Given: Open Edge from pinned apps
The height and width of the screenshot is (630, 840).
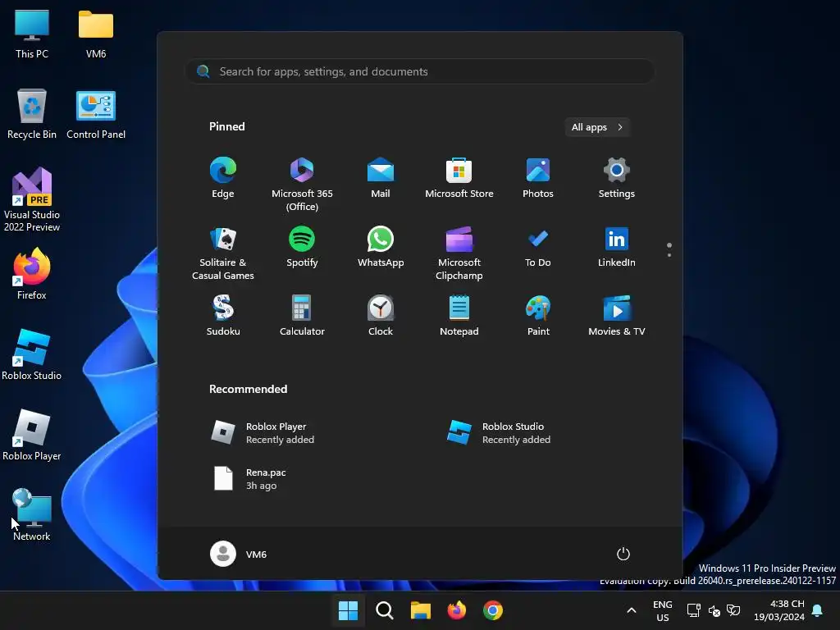Looking at the screenshot, I should pyautogui.click(x=223, y=178).
